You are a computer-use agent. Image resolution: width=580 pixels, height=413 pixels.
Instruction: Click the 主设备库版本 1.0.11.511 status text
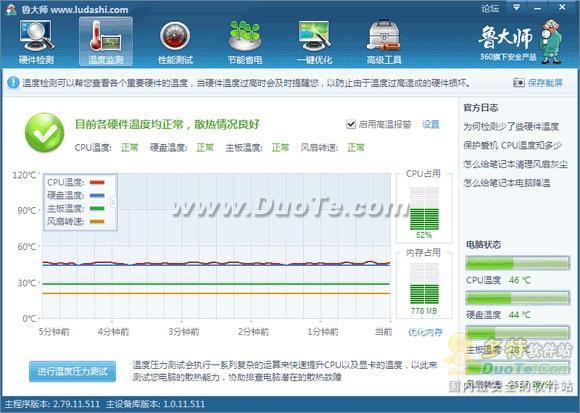(x=155, y=404)
